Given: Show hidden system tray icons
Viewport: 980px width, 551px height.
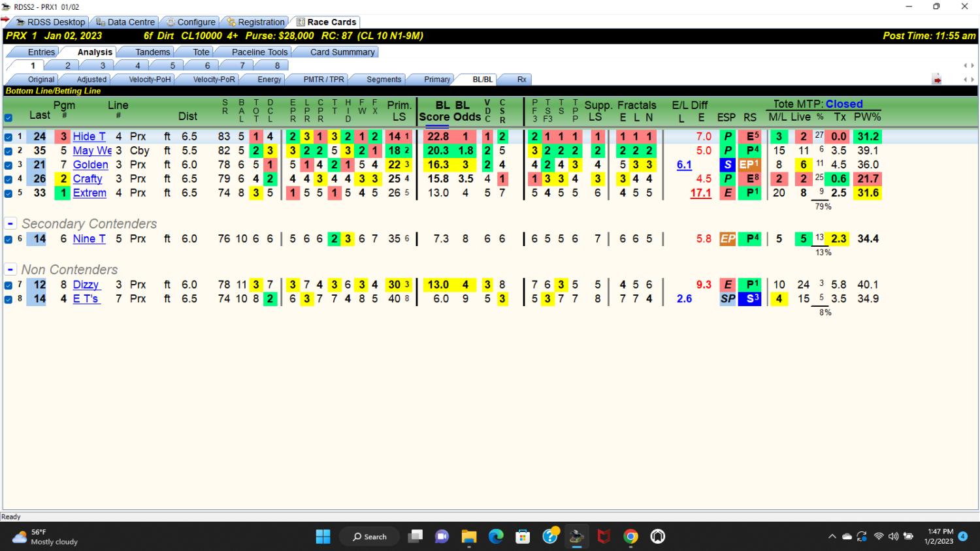Looking at the screenshot, I should tap(832, 537).
